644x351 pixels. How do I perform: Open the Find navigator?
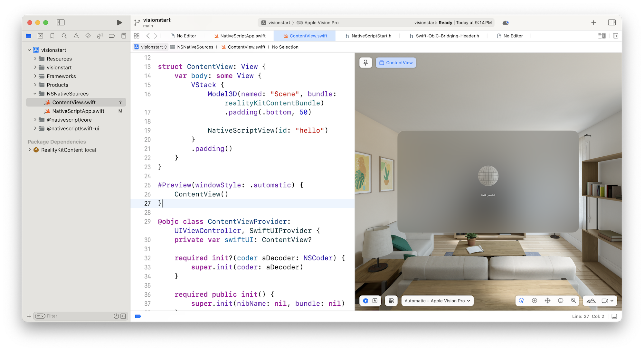64,36
